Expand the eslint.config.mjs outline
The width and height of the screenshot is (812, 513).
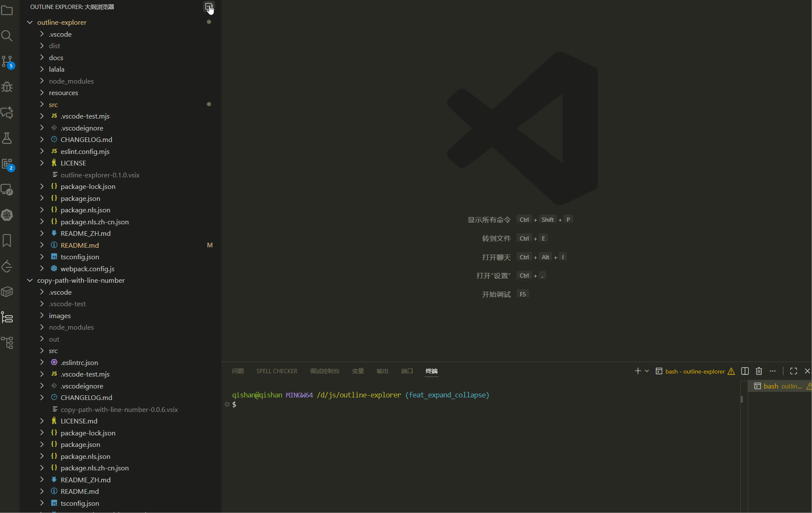(x=42, y=151)
